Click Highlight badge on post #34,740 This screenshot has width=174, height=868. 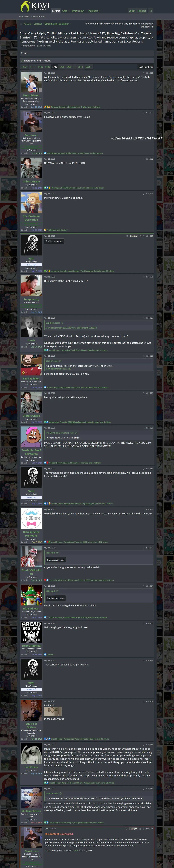pyautogui.click(x=133, y=829)
